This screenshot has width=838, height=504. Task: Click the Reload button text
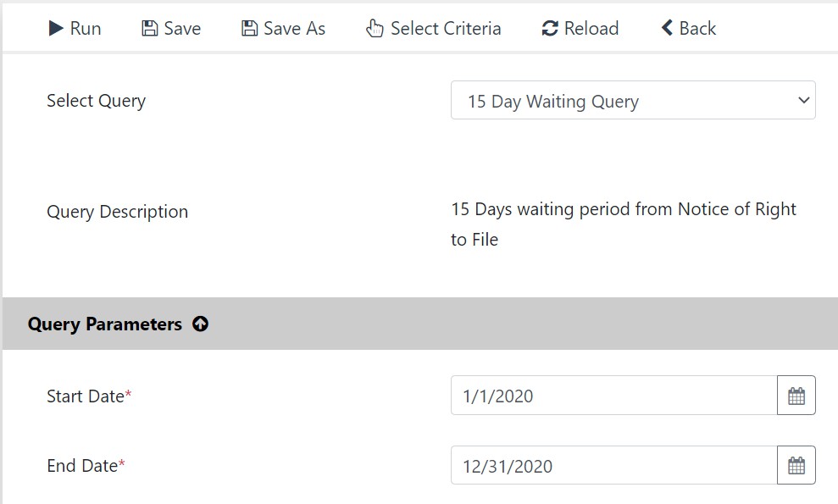click(591, 28)
